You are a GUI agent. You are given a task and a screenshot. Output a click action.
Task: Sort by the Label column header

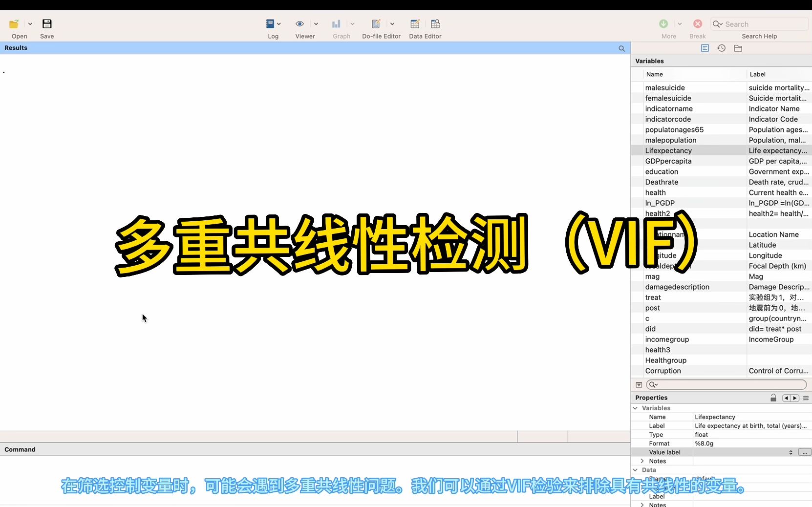click(x=757, y=74)
